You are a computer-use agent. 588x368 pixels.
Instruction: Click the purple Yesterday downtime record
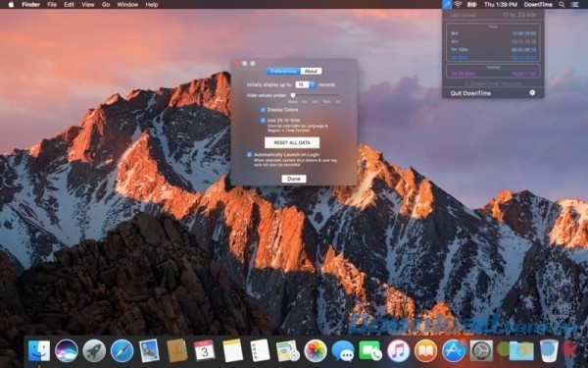(493, 74)
